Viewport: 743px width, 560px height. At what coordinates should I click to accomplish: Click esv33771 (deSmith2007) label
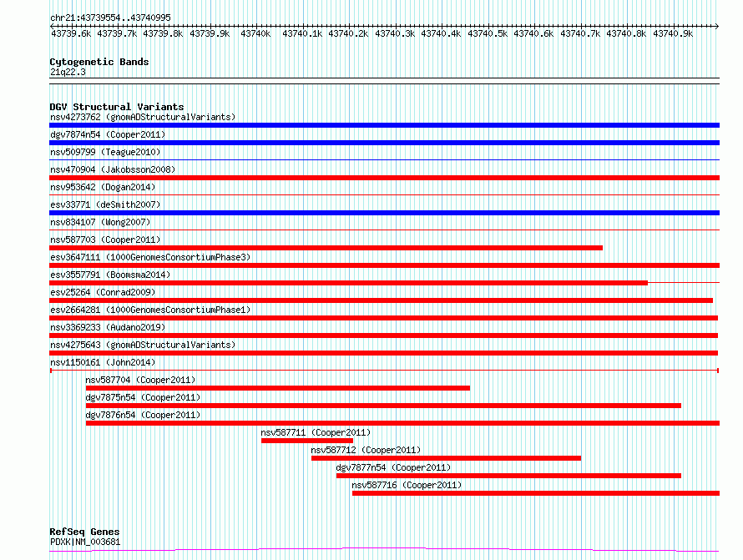tap(105, 204)
